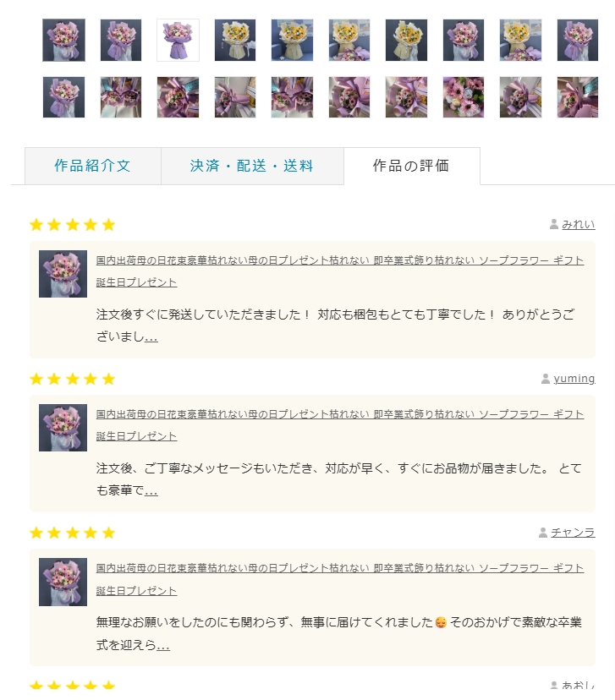Open the product thumbnail in yuming's review
The image size is (615, 700).
(63, 428)
